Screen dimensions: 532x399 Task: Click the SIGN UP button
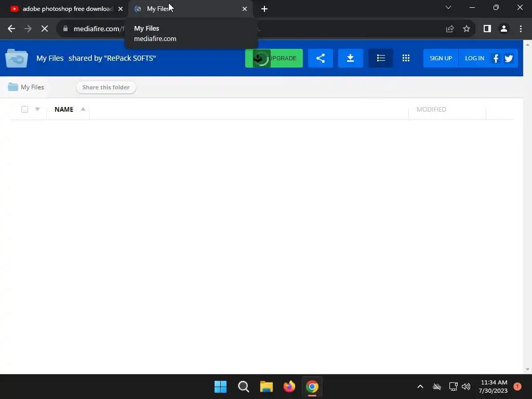point(441,58)
